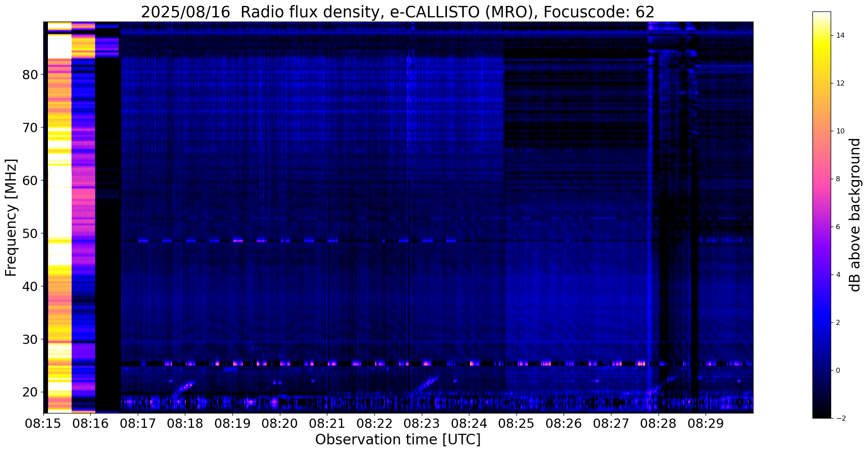Click the 08:26 time tick label
This screenshot has width=868, height=452.
click(564, 423)
